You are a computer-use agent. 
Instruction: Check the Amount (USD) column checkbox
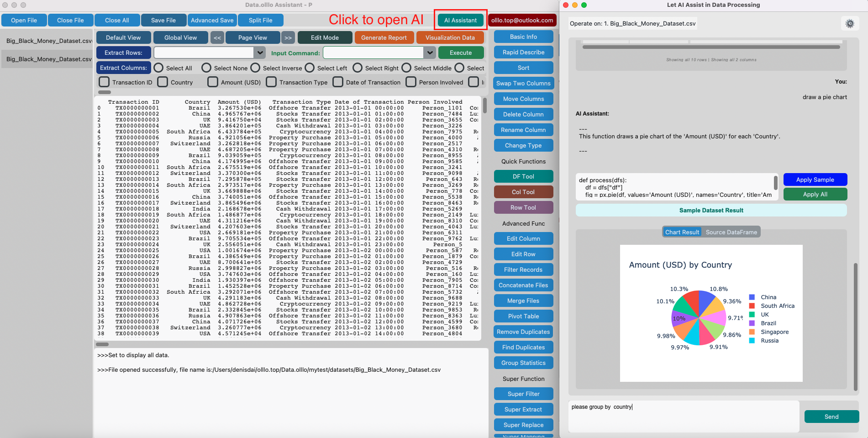coord(213,82)
